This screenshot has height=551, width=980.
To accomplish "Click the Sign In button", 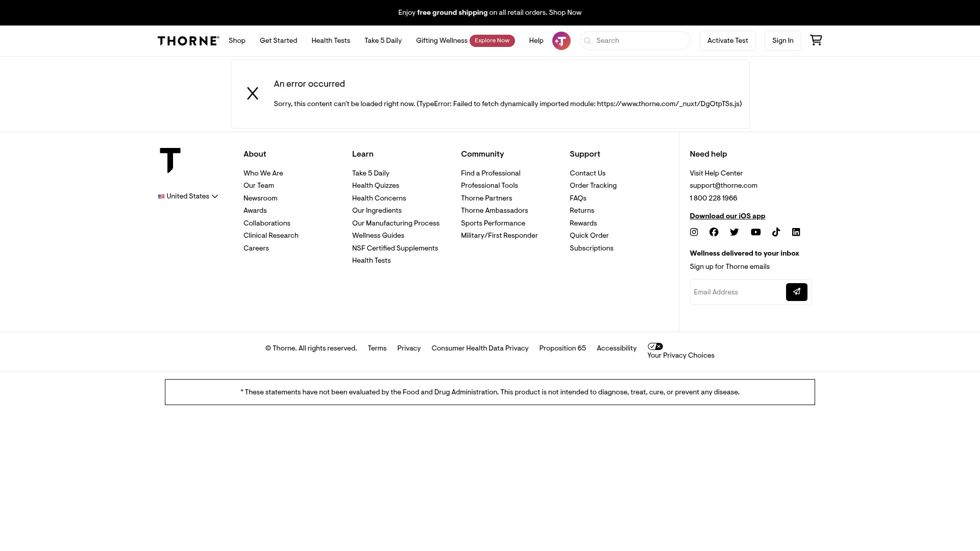I will click(x=782, y=41).
